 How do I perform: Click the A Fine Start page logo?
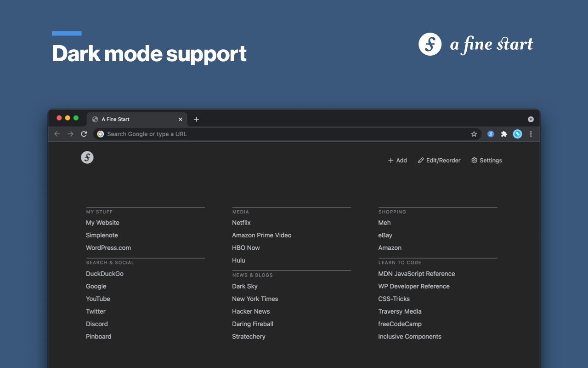tap(87, 157)
